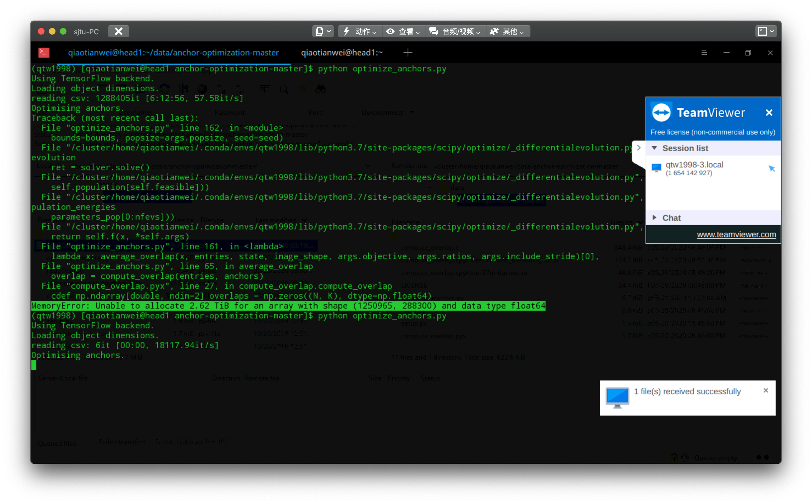This screenshot has width=812, height=504.
Task: Collapse the Session list section
Action: click(x=654, y=148)
